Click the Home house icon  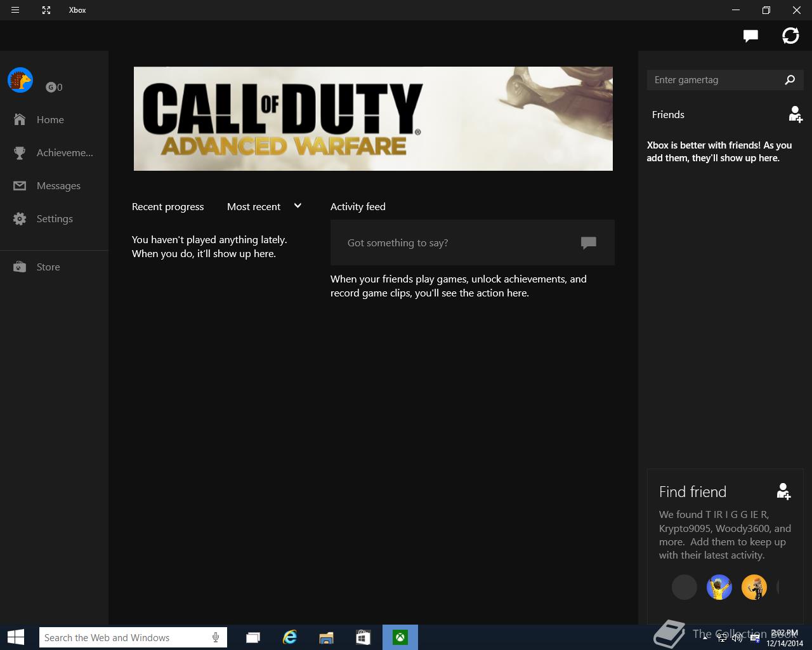click(x=20, y=119)
